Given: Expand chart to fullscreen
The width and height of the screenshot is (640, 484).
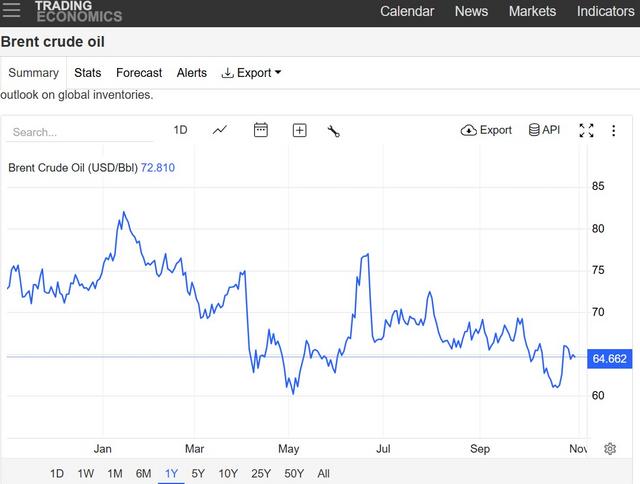Looking at the screenshot, I should tap(587, 130).
